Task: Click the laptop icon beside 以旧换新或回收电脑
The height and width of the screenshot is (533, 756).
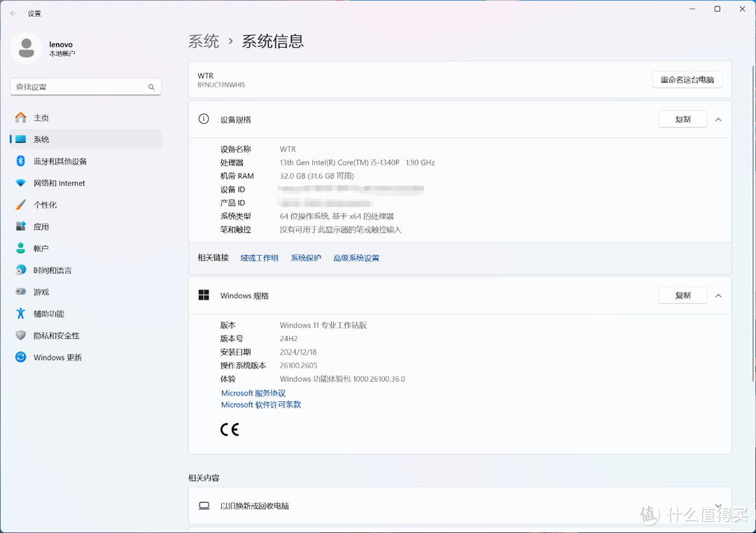Action: click(x=204, y=506)
